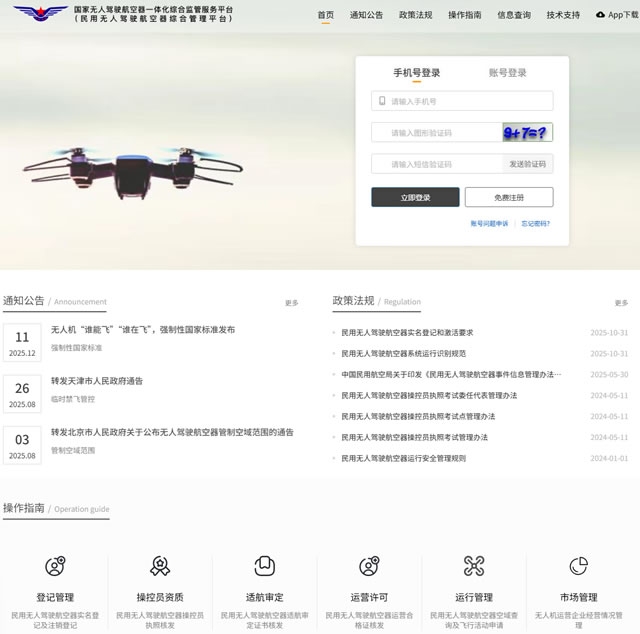Focus the 请输入图形验证码 captcha field
640x634 pixels.
[x=437, y=132]
